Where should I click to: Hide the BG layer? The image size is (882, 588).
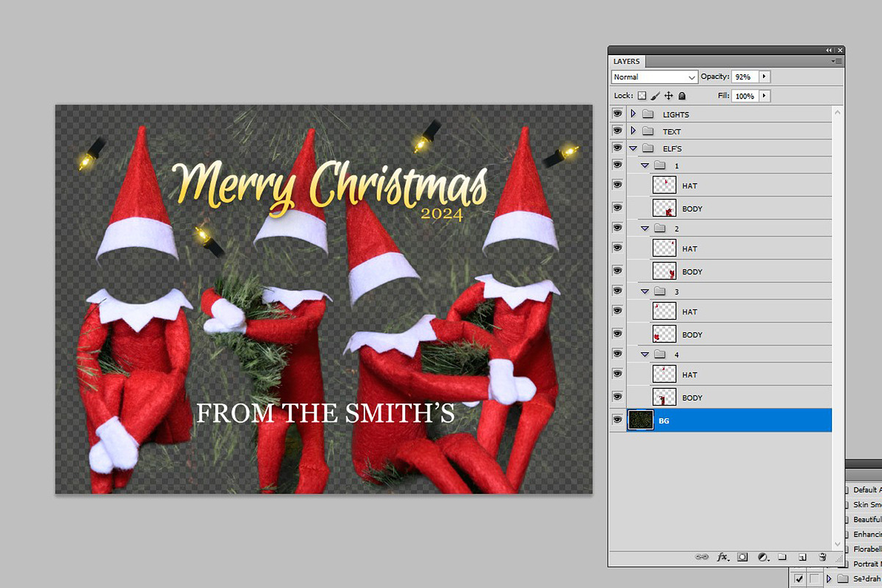click(617, 420)
